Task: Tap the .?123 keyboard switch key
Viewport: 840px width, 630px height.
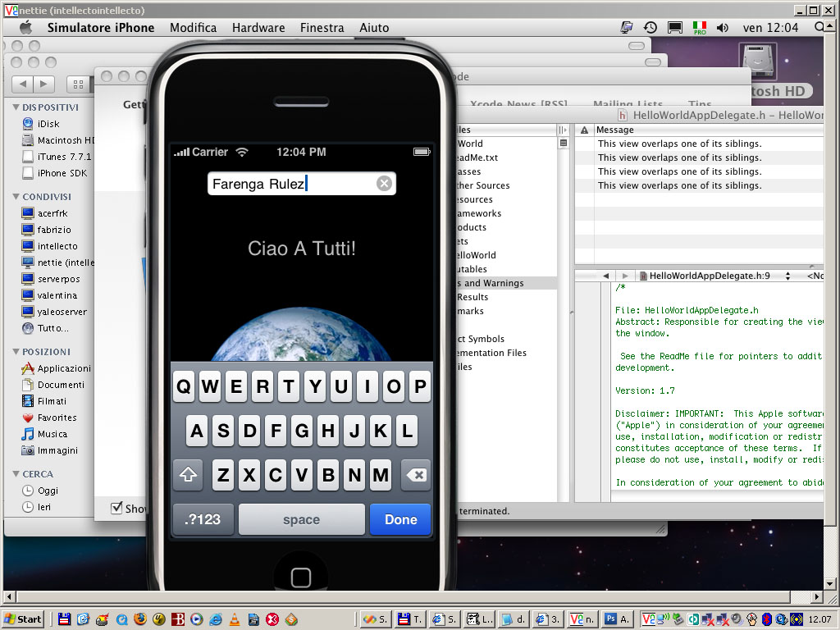Action: pos(203,519)
